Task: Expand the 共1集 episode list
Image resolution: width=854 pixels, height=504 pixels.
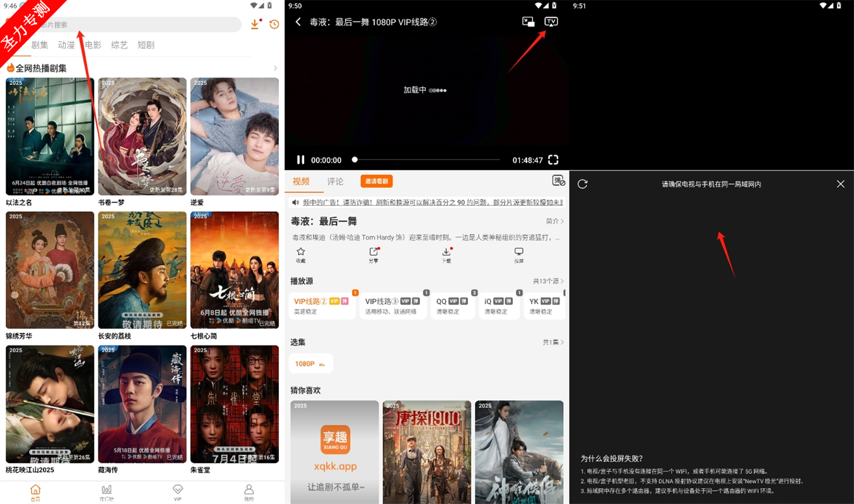Action: click(x=554, y=343)
